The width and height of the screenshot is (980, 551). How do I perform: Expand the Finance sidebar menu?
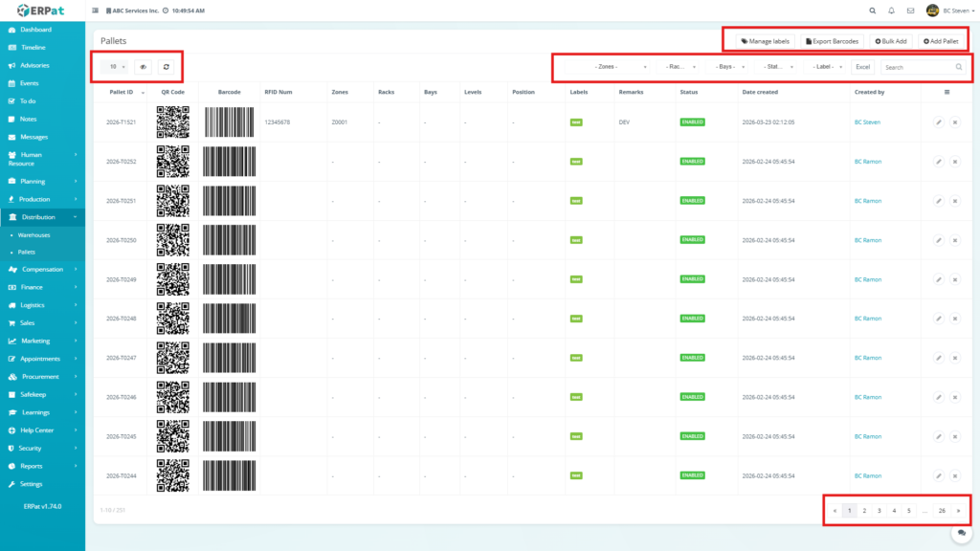tap(42, 287)
